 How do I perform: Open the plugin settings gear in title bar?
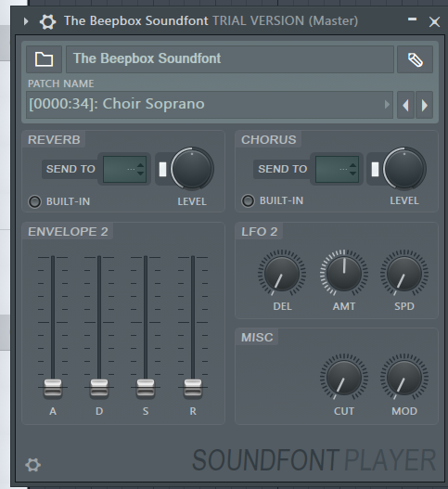click(47, 22)
